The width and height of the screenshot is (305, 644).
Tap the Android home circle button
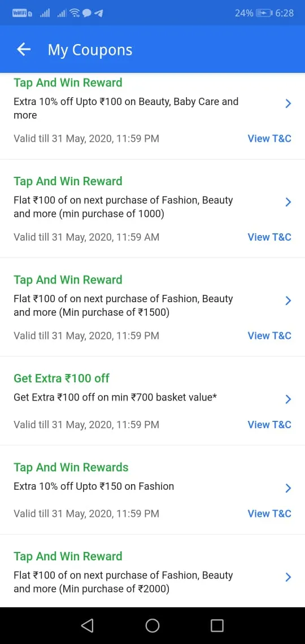click(152, 625)
